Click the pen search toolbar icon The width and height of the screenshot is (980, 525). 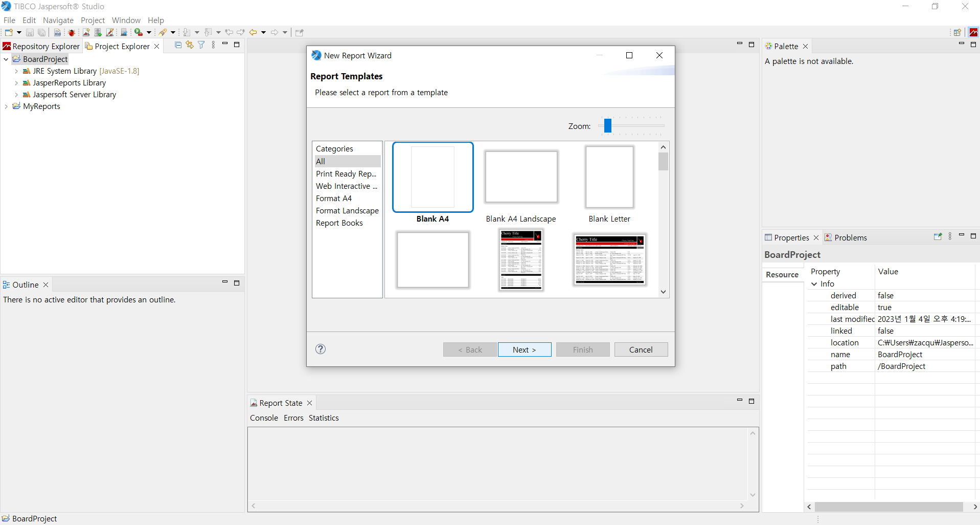163,32
